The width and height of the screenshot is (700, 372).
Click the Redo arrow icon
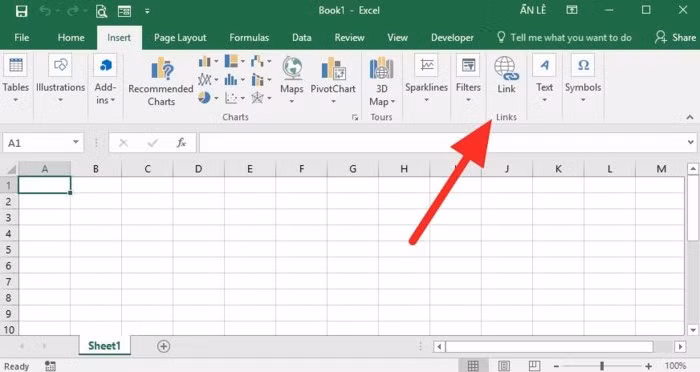(x=72, y=11)
